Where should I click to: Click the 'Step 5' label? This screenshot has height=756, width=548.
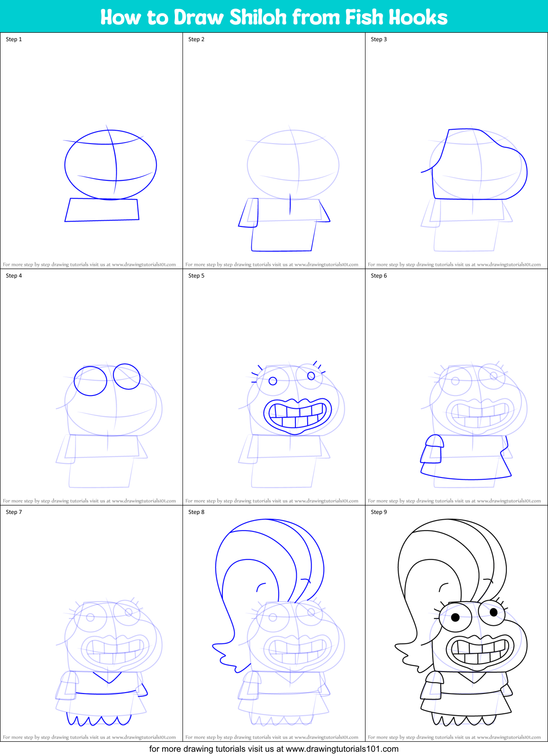pos(196,276)
